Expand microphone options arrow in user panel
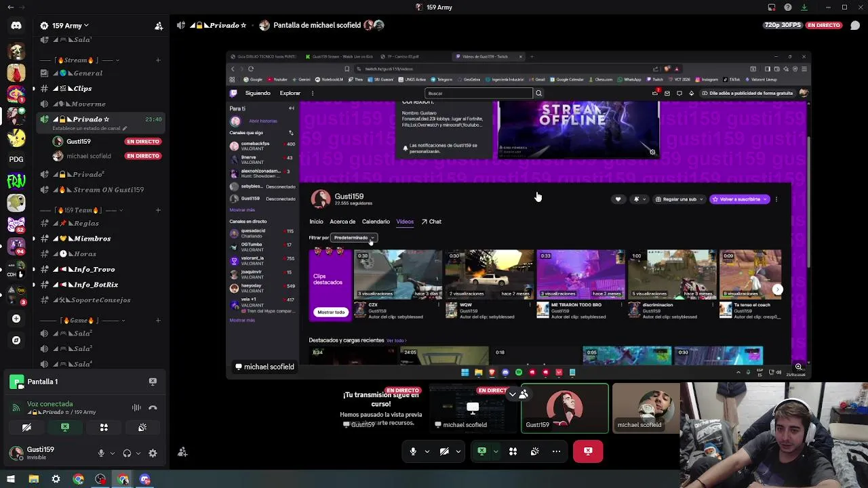 click(x=112, y=453)
